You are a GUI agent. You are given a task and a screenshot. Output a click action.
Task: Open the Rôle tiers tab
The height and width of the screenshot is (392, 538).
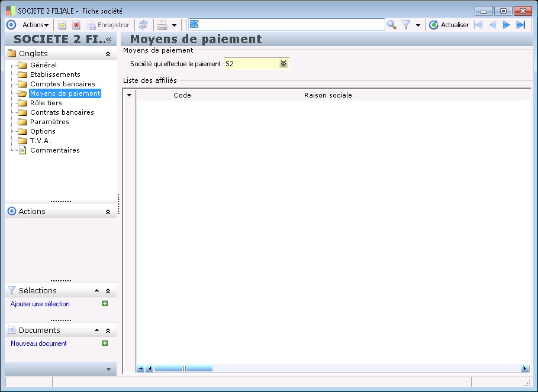point(46,103)
